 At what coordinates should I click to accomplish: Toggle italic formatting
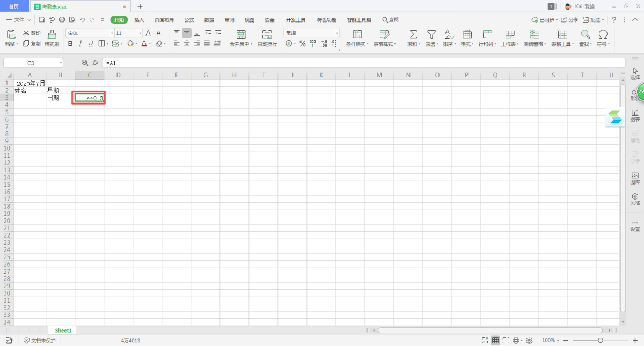pyautogui.click(x=80, y=43)
